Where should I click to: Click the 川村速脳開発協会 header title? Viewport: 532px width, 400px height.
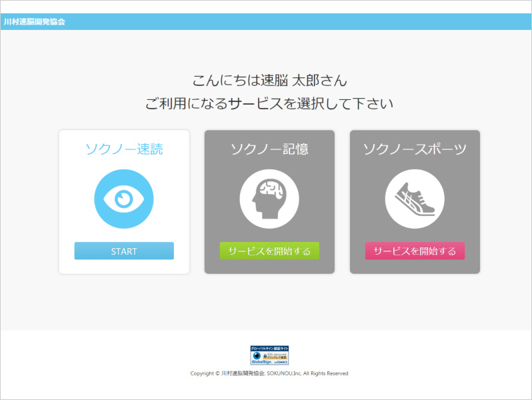tap(34, 22)
